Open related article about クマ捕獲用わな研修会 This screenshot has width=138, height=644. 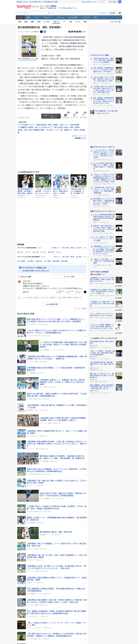coord(49,127)
